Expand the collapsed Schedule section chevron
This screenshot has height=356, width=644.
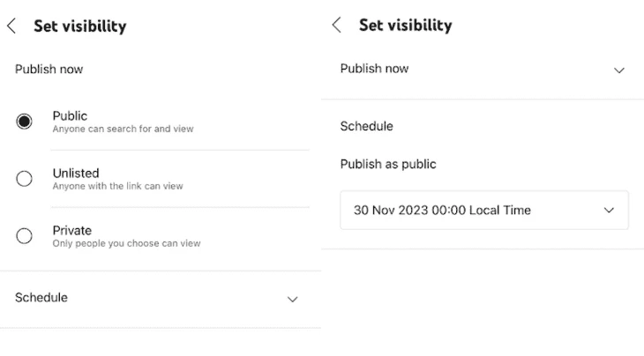click(x=292, y=300)
